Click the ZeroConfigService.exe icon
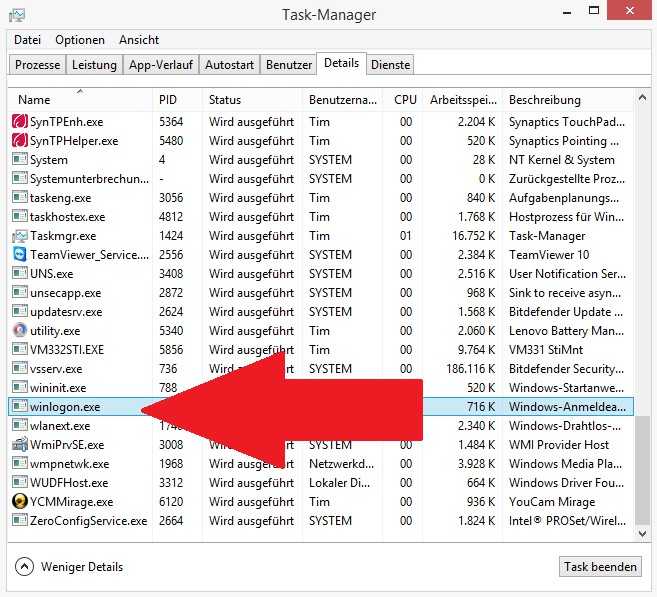The image size is (657, 597). 20,520
